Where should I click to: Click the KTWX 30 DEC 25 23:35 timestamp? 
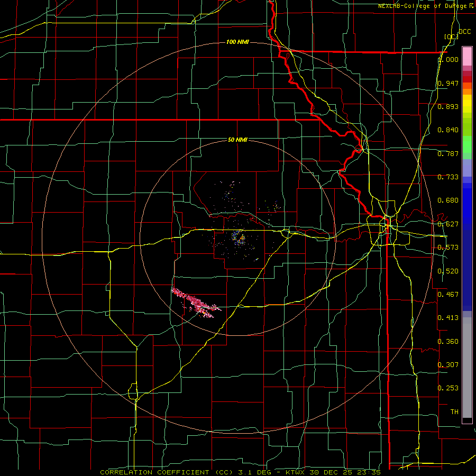point(333,472)
